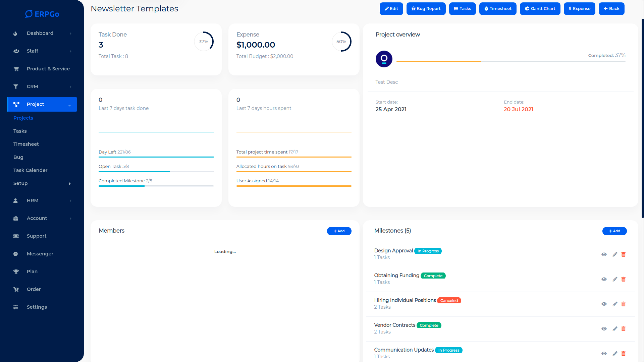This screenshot has width=644, height=362.
Task: Expand the Setup submenu arrow
Action: (x=70, y=184)
